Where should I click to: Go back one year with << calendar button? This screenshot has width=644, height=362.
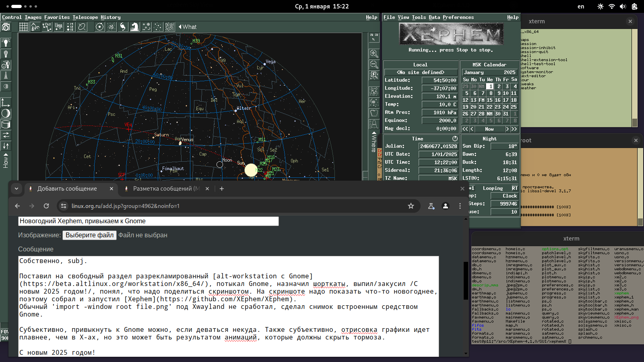click(x=465, y=129)
